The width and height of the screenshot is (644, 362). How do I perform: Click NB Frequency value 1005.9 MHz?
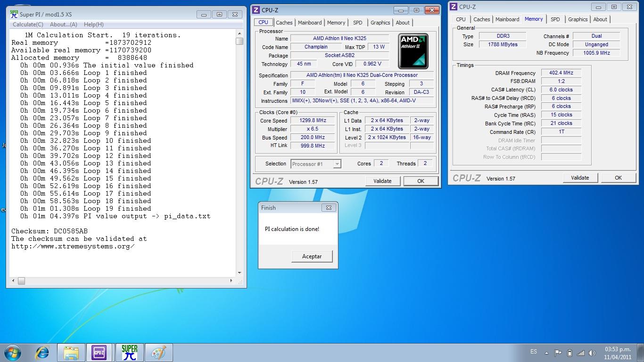point(596,53)
